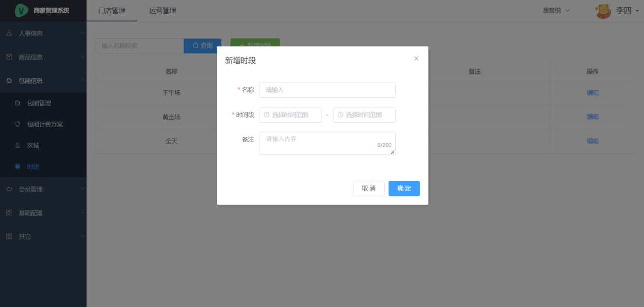Click the clock icon in end time field
Screen dimensions: 644x307
point(340,115)
